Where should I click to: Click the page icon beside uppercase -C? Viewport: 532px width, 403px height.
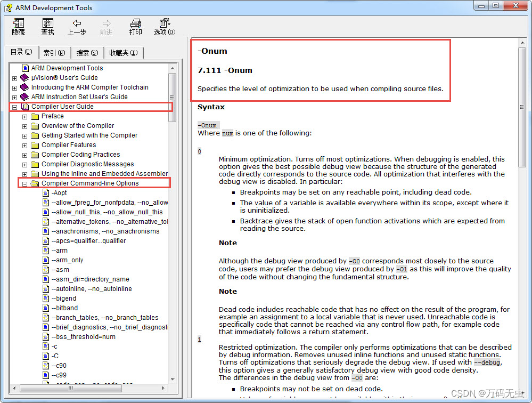(46, 356)
